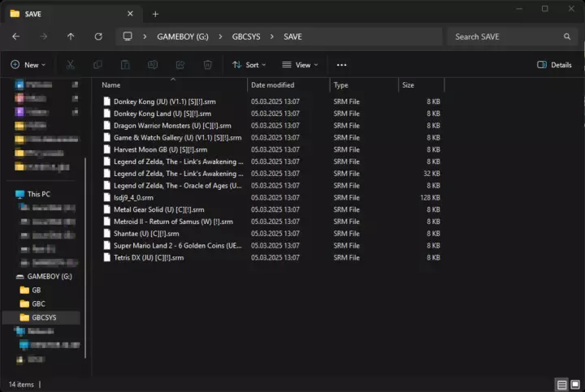
Task: Select Dragon Warrior Monsters (U) [C][!].srm
Action: click(272, 126)
